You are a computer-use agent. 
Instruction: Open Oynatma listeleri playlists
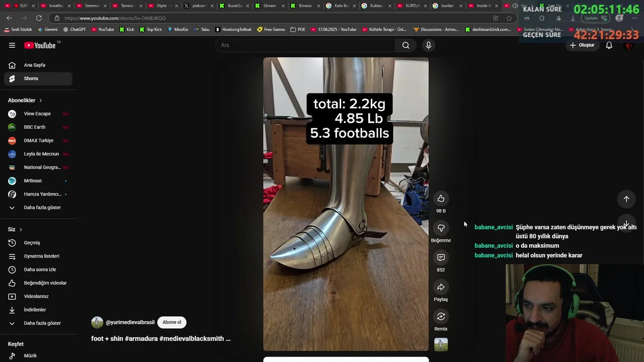(38, 256)
